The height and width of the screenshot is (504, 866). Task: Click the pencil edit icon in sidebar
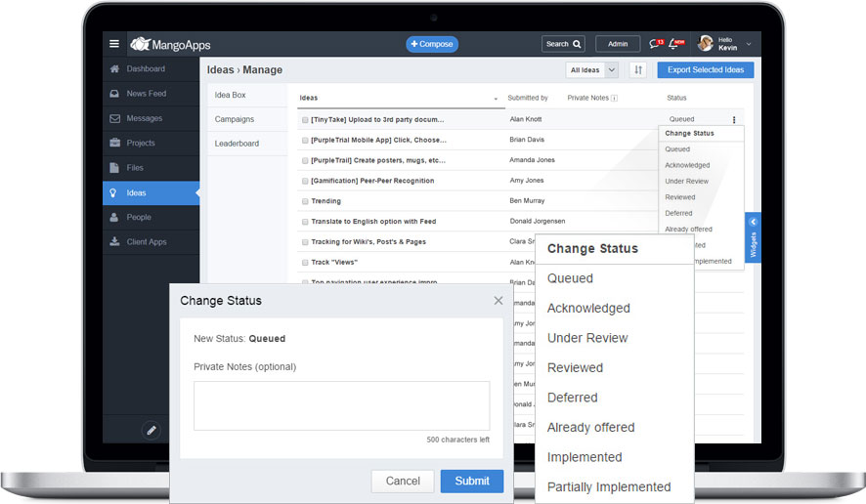click(152, 430)
